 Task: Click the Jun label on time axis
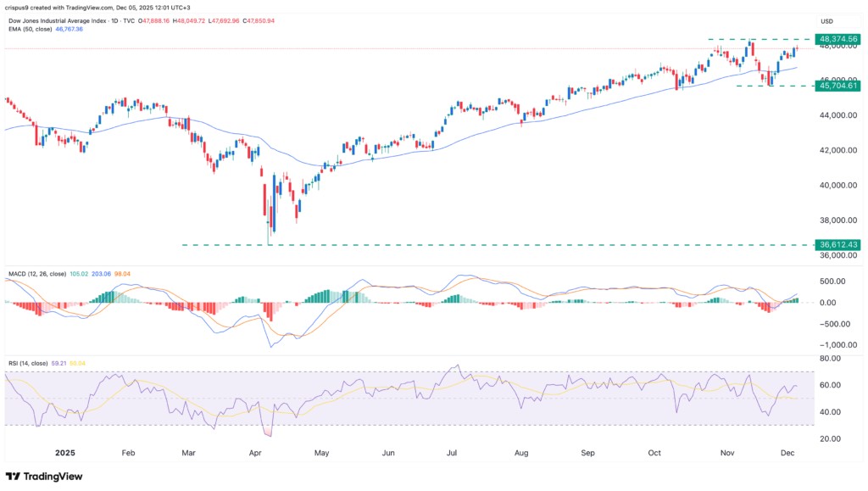tap(388, 453)
